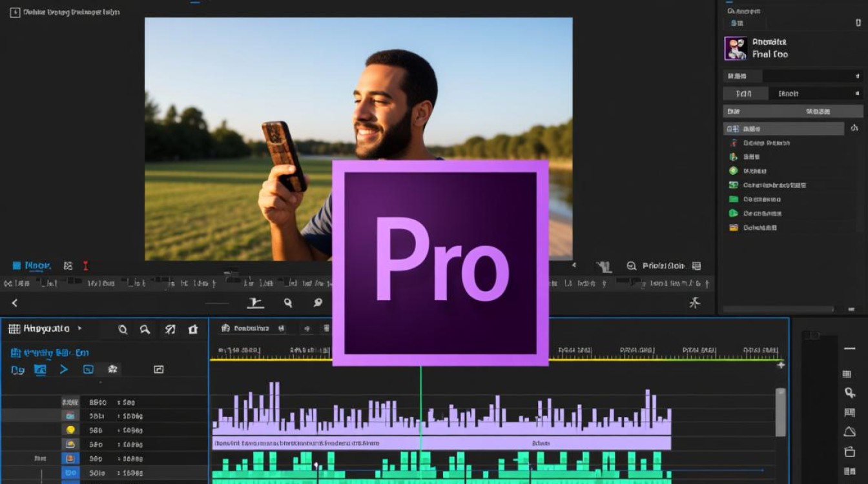
Task: Select the highlighted row in the right panel list
Action: pyautogui.click(x=783, y=128)
